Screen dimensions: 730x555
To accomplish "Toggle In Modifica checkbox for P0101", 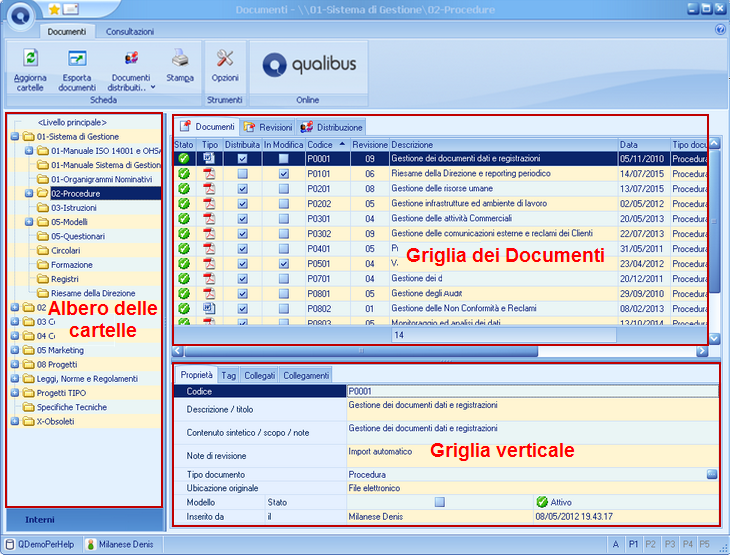I will (x=284, y=174).
